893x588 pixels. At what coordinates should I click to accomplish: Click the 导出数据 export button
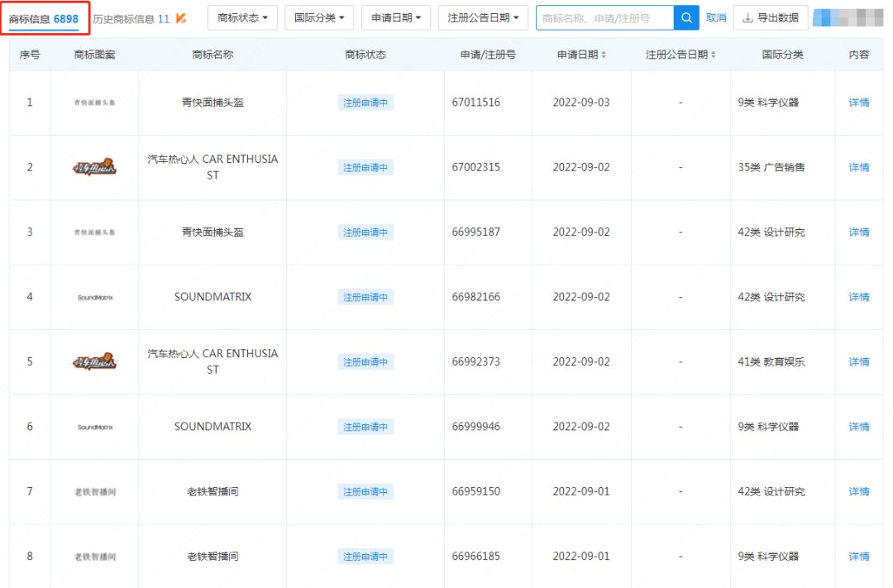771,18
